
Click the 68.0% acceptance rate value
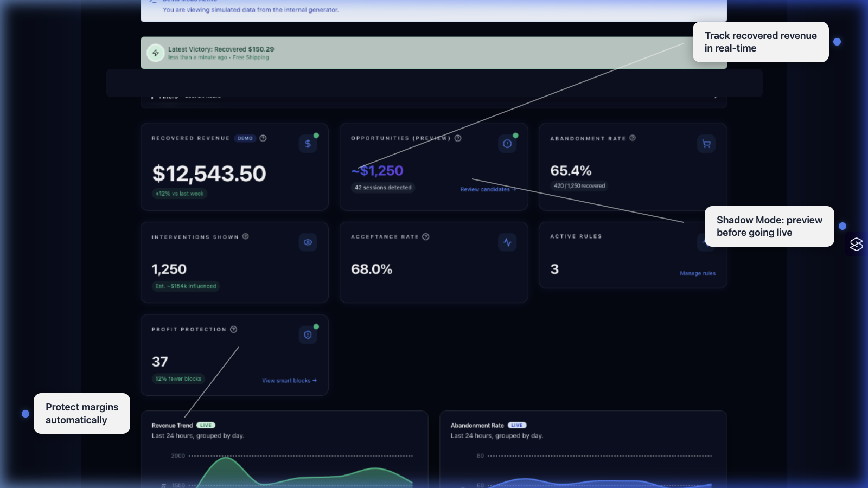pyautogui.click(x=372, y=269)
